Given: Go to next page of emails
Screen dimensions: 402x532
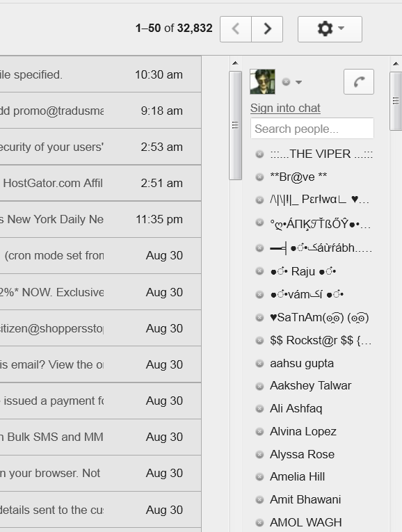Looking at the screenshot, I should pos(267,29).
